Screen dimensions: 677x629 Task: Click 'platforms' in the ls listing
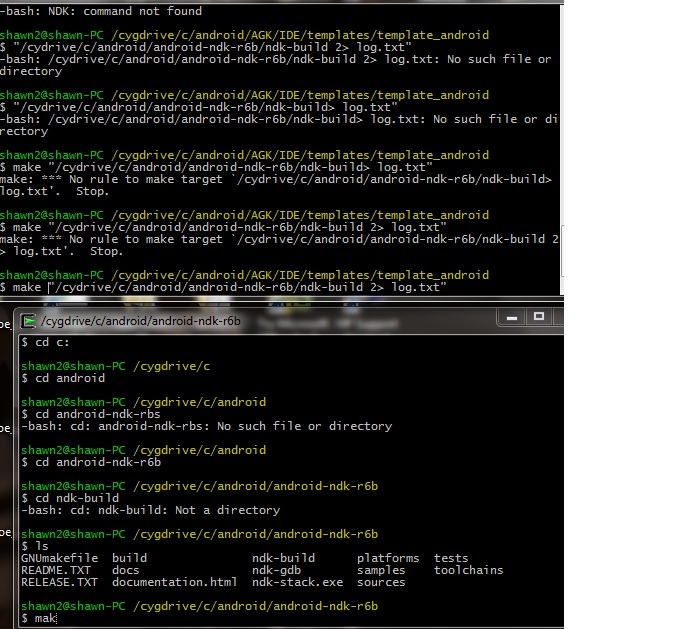click(388, 558)
